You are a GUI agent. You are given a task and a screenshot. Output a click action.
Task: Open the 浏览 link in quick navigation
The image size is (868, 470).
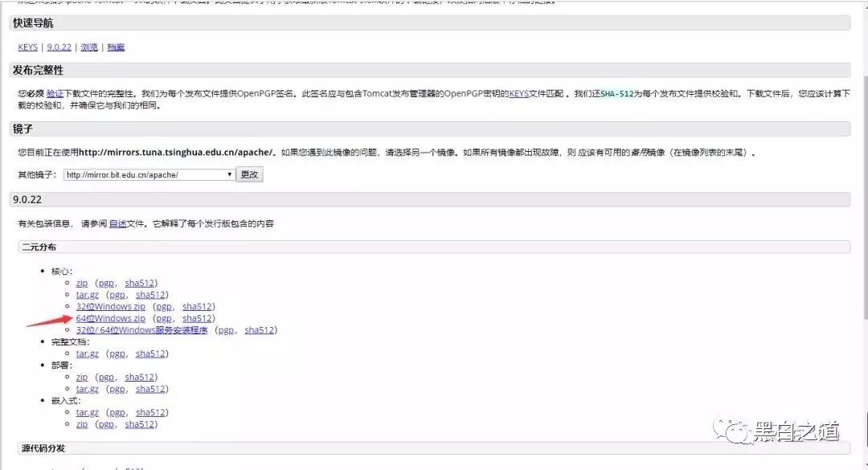(89, 47)
